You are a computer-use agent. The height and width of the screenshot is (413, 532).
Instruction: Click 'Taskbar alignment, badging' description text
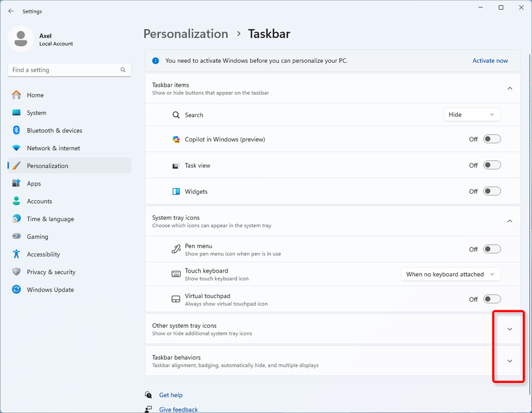click(235, 365)
